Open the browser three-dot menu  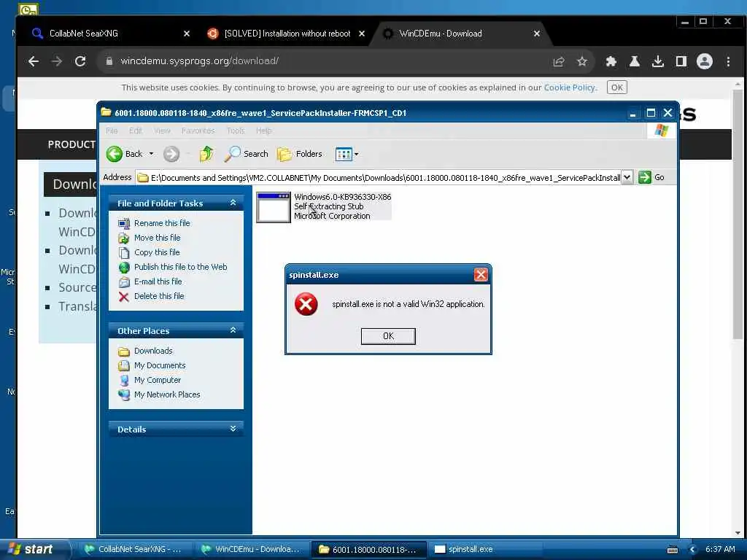click(728, 61)
